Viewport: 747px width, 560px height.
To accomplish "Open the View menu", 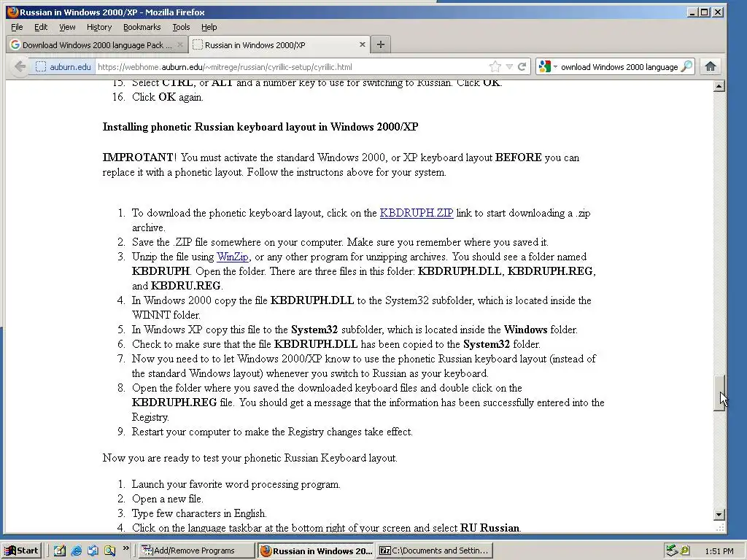I will [67, 27].
